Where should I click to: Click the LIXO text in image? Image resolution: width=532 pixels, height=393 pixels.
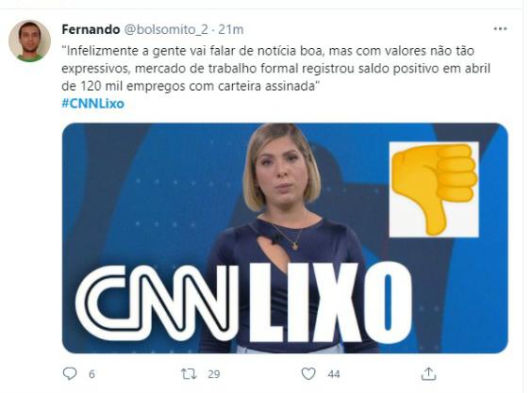tap(330, 303)
